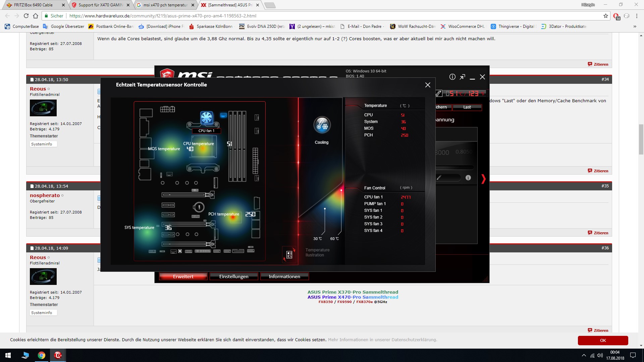644x362 pixels.
Task: Show hidden system tray icons
Action: [x=584, y=355]
